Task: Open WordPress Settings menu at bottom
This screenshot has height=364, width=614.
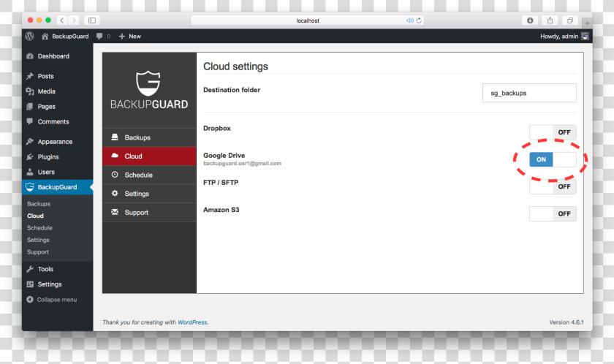Action: (57, 284)
